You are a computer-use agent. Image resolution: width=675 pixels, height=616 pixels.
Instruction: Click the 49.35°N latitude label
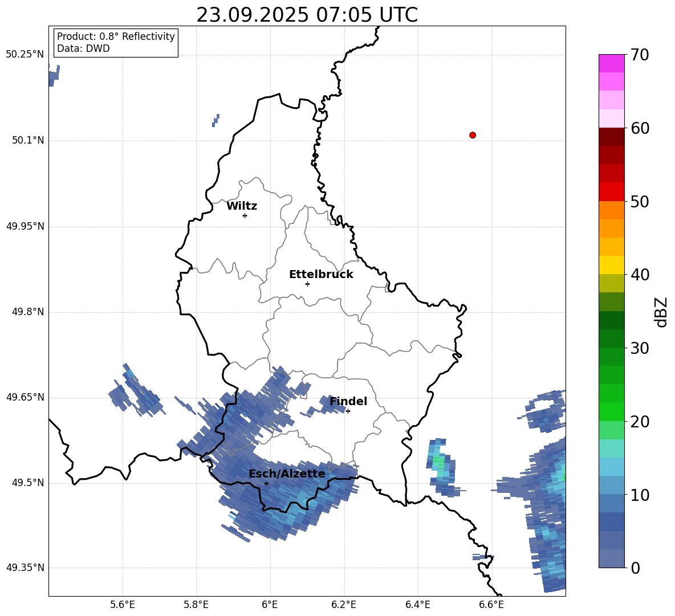(25, 568)
